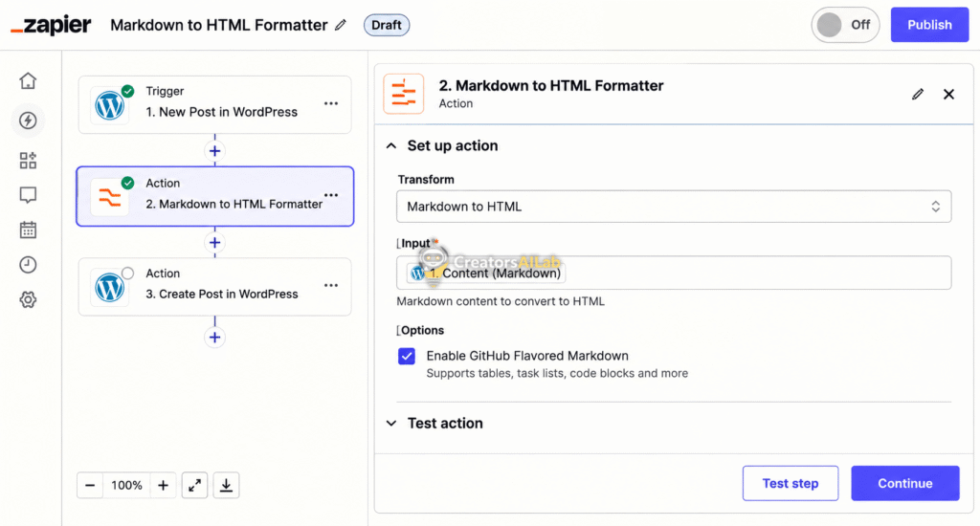Select the New Post in WordPress trigger
This screenshot has height=526, width=980.
(215, 105)
